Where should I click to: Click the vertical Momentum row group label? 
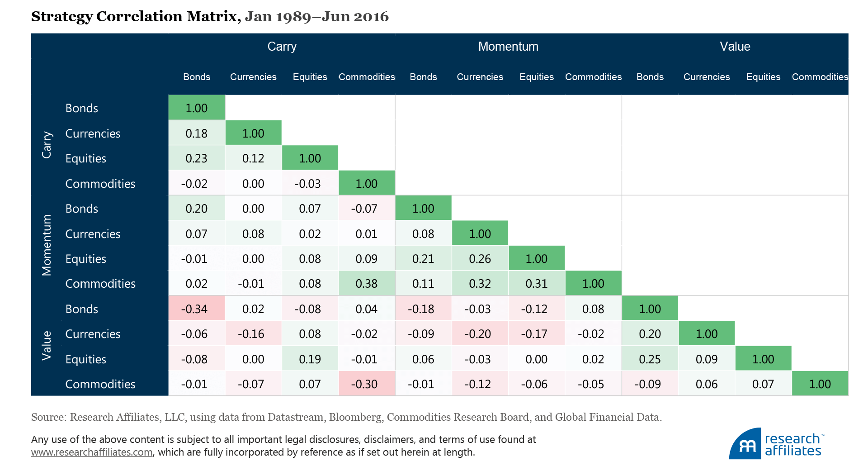(x=47, y=245)
